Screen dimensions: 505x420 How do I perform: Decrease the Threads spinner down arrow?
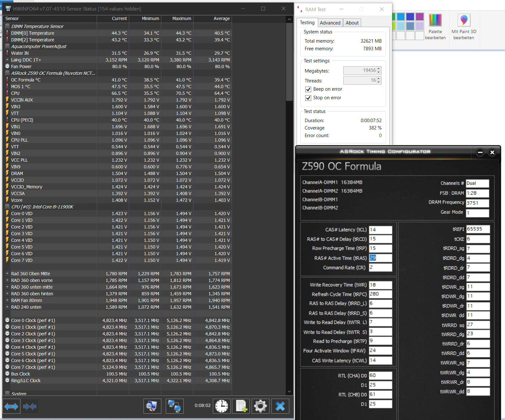pos(379,82)
